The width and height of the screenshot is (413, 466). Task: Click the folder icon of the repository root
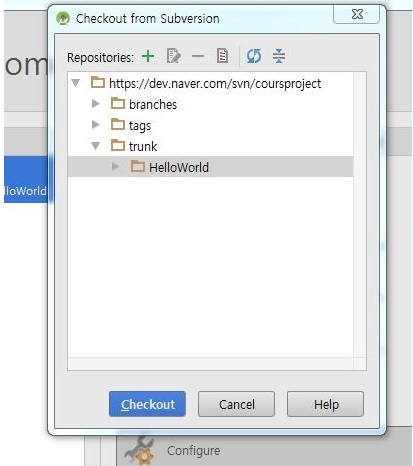pyautogui.click(x=98, y=82)
